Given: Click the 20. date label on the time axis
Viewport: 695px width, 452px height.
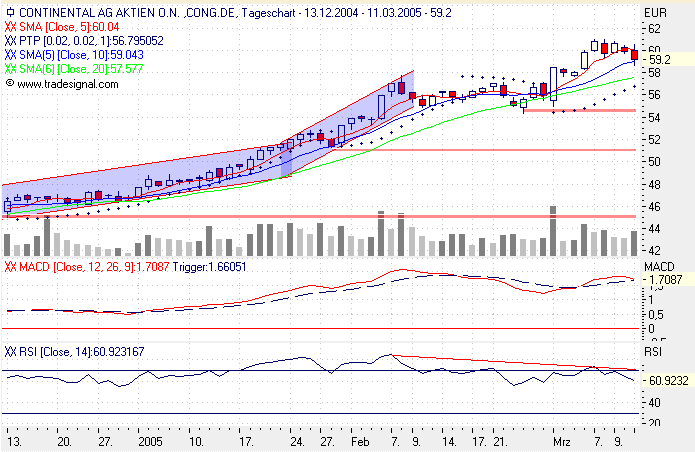Looking at the screenshot, I should (x=64, y=442).
